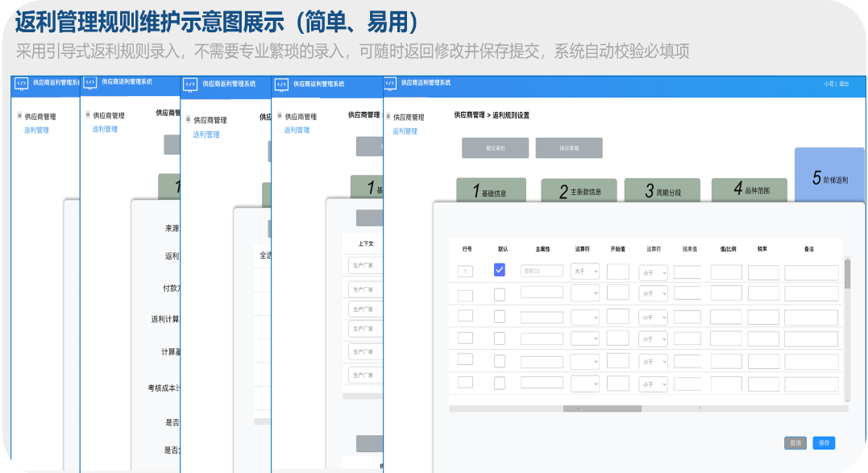Expand the empty operator dropdown in row 2

click(586, 293)
